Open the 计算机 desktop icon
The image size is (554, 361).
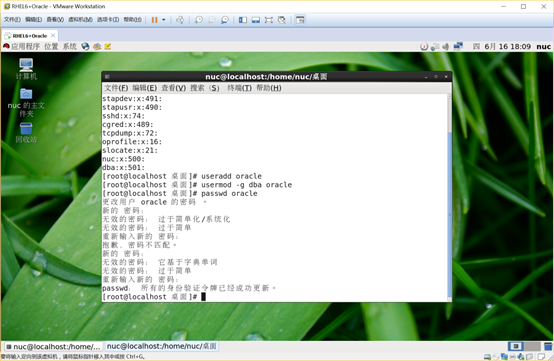click(x=26, y=69)
